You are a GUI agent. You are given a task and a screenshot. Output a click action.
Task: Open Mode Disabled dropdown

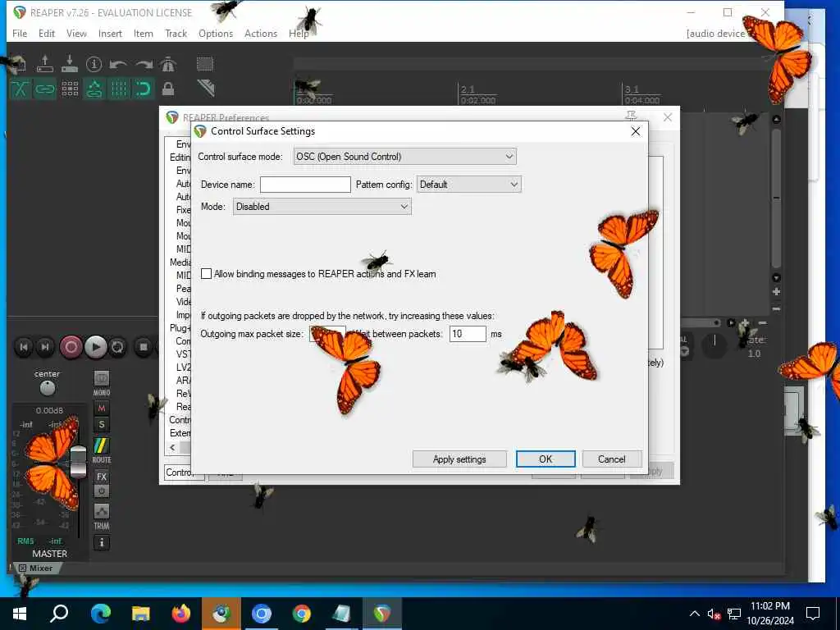(x=322, y=207)
